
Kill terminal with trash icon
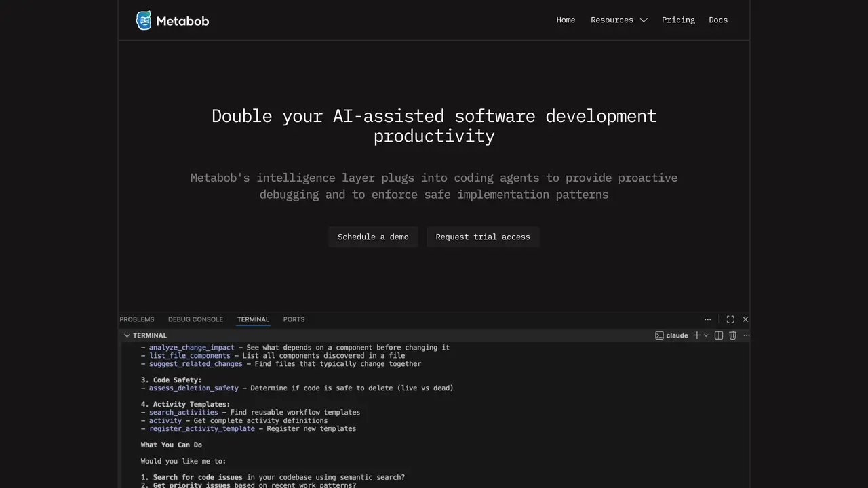pyautogui.click(x=733, y=335)
